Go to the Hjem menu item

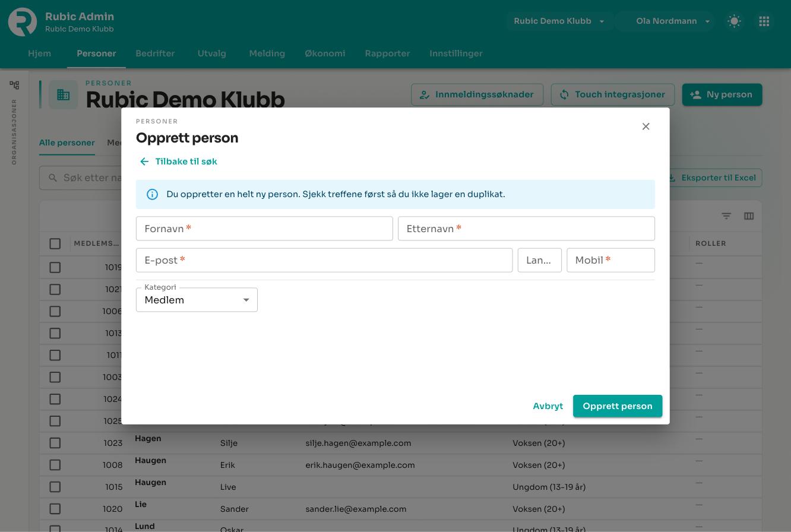coord(40,53)
